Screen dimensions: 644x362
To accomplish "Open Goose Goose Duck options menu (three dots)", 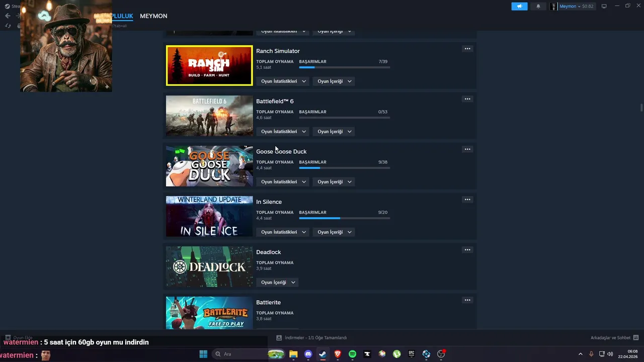I will (x=467, y=149).
